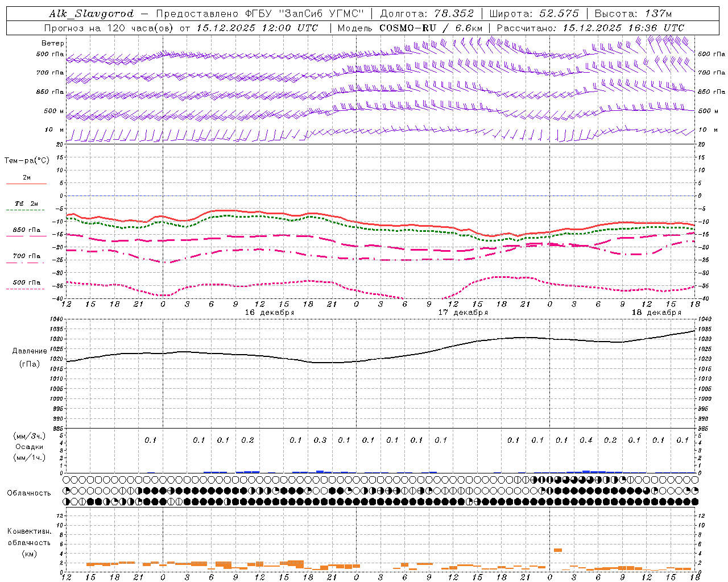Click the 'Долгота: 78.352' longitude value
The height and width of the screenshot is (582, 728).
coord(426,14)
